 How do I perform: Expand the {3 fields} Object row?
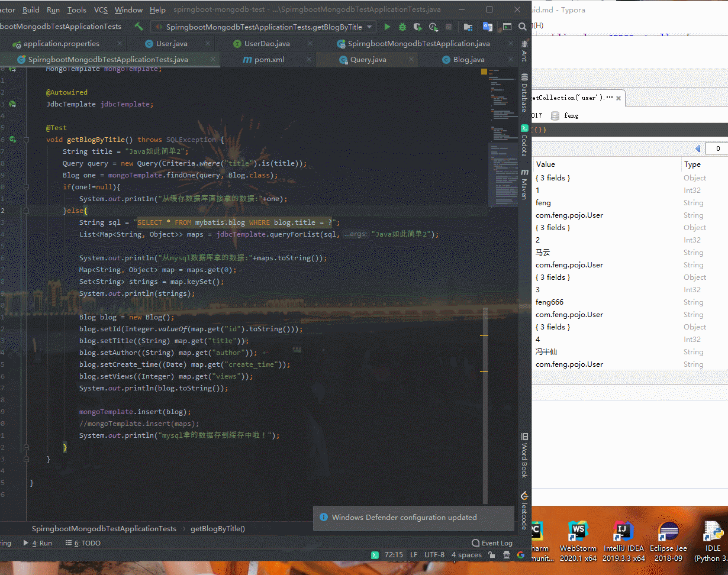(553, 177)
